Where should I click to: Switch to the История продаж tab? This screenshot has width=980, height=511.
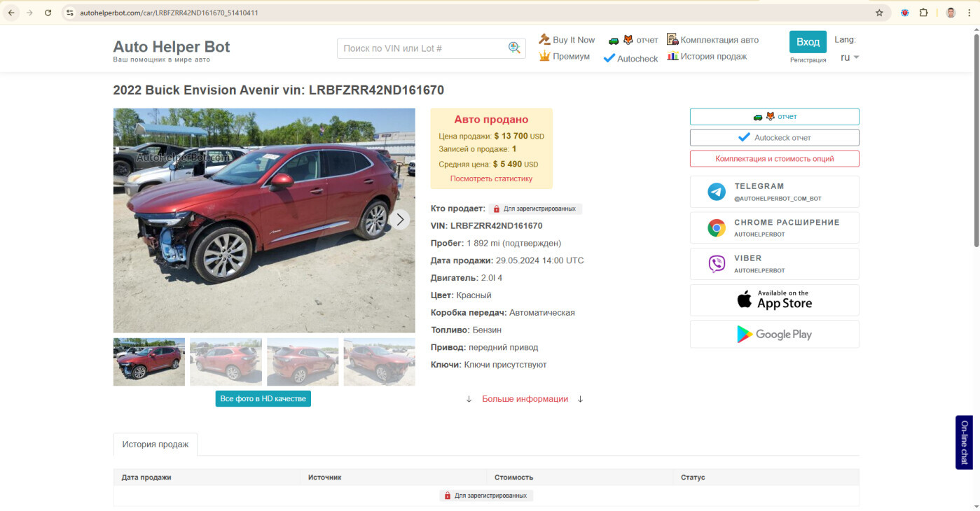coord(156,444)
